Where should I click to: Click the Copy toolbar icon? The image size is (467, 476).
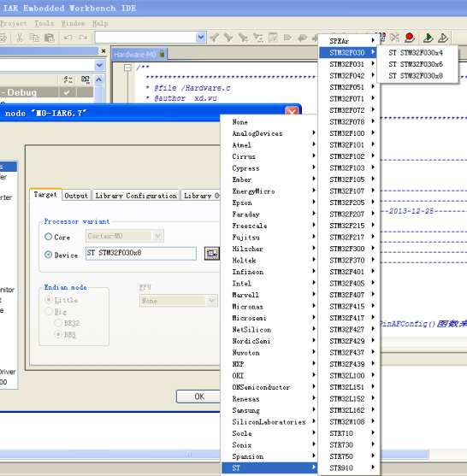[x=34, y=38]
